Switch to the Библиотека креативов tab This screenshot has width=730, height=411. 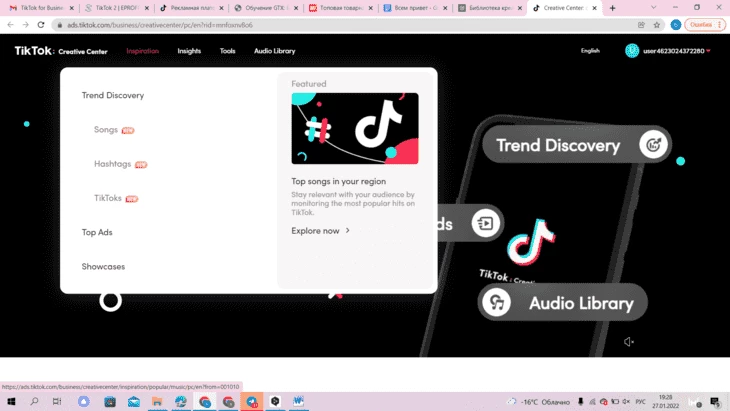(x=490, y=8)
